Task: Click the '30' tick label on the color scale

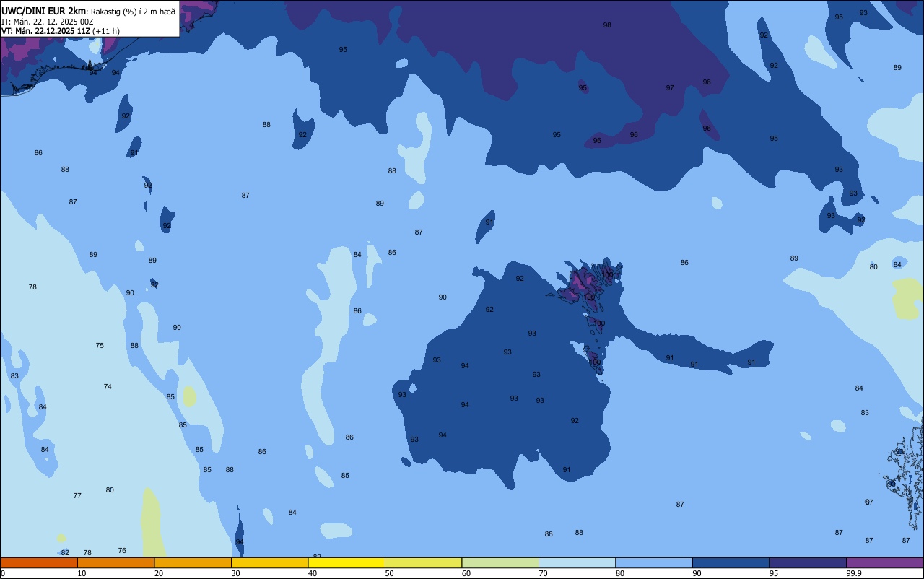Action: pos(235,573)
